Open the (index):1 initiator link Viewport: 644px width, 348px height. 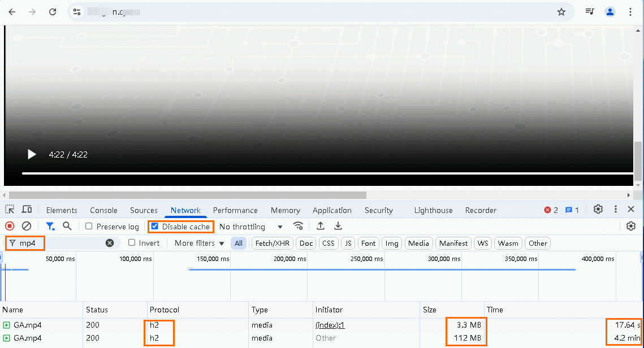coord(330,325)
